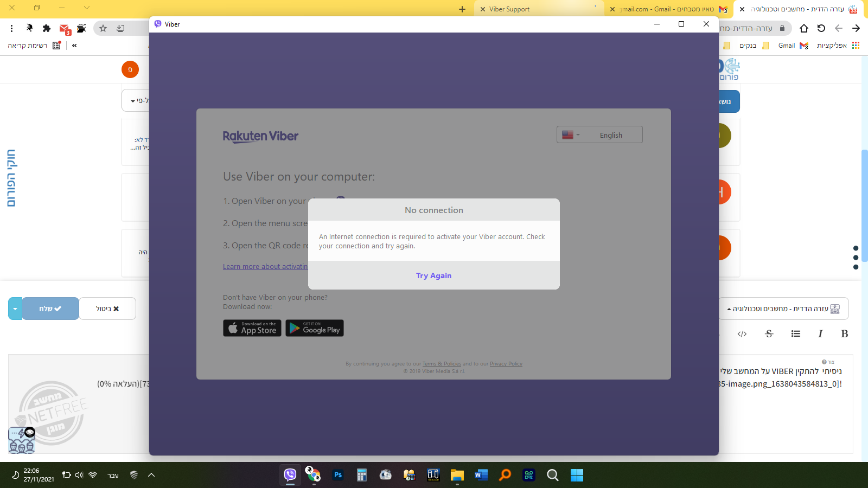Expand the hidden bookmarks chevron

click(74, 46)
